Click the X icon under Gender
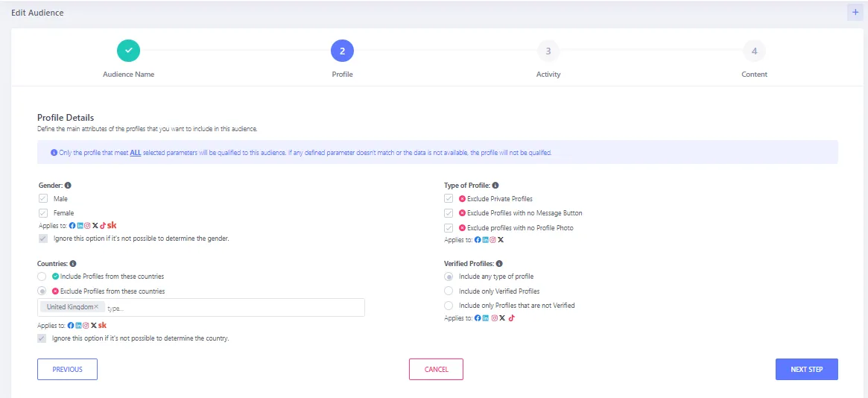Viewport: 868px width, 398px height. tap(95, 225)
